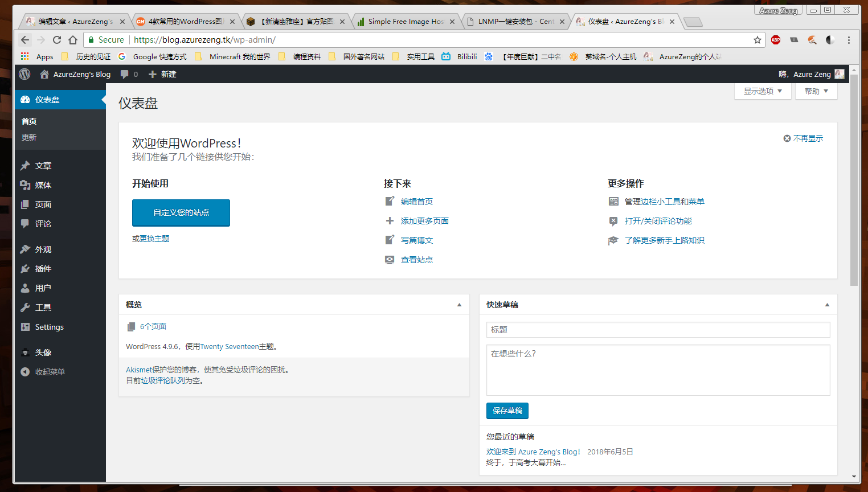This screenshot has width=868, height=492.
Task: Click the browser back arrow
Action: [24, 40]
